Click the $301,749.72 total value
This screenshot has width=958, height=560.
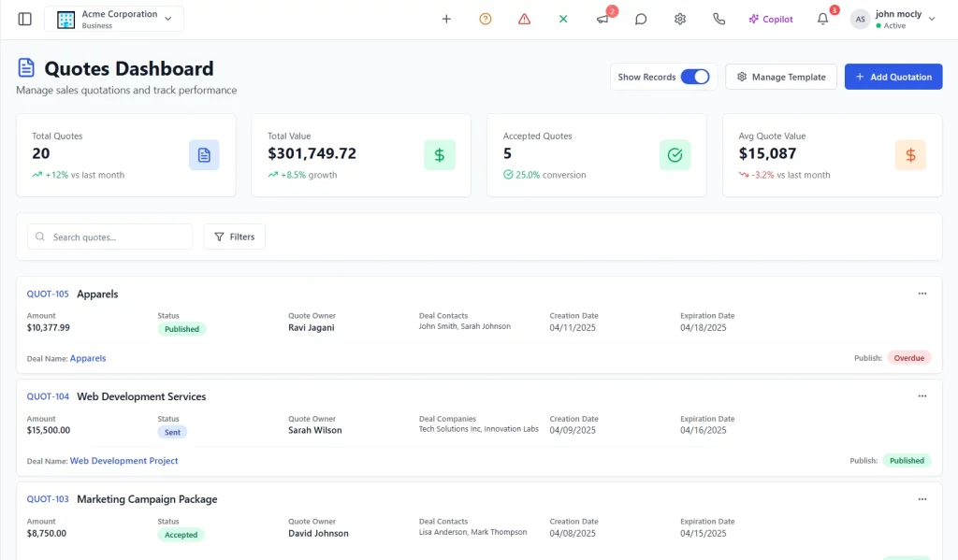pos(312,153)
